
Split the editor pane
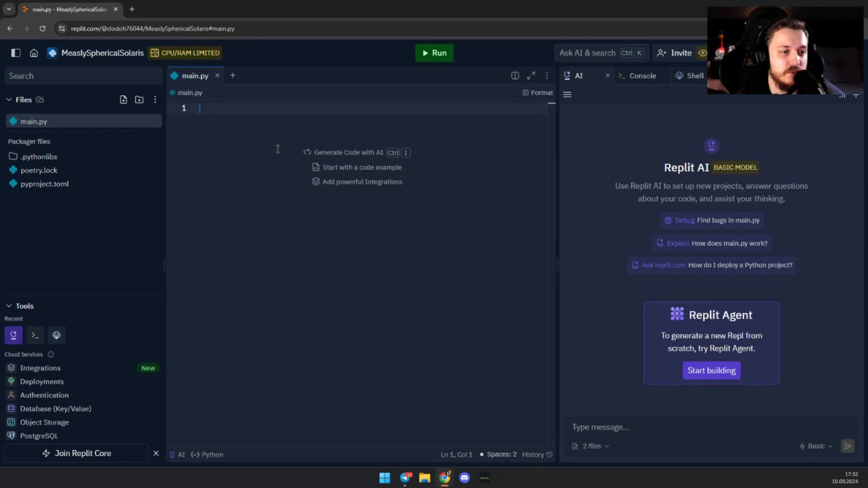(x=515, y=75)
